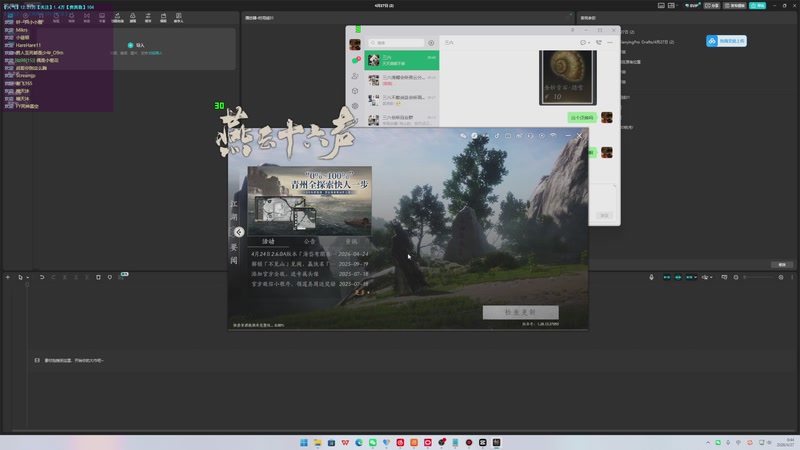Open the Windows Start menu
Image resolution: width=800 pixels, height=450 pixels.
pos(304,442)
